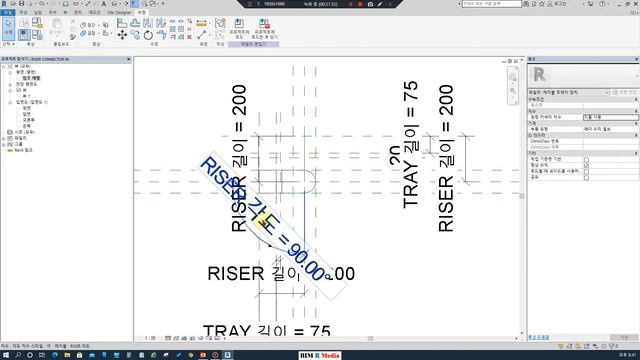Select the RISER 각도 = 90.00° label
This screenshot has width=640, height=360.
[x=272, y=227]
